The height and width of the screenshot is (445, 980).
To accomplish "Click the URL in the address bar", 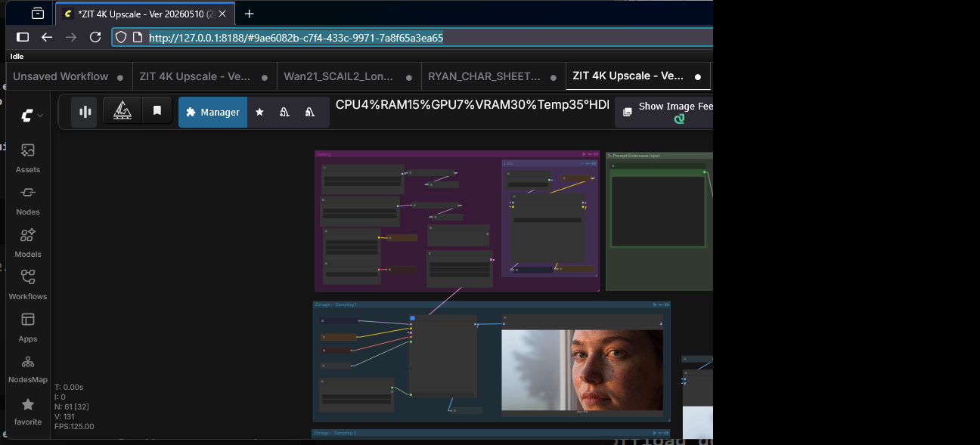I will pyautogui.click(x=296, y=37).
